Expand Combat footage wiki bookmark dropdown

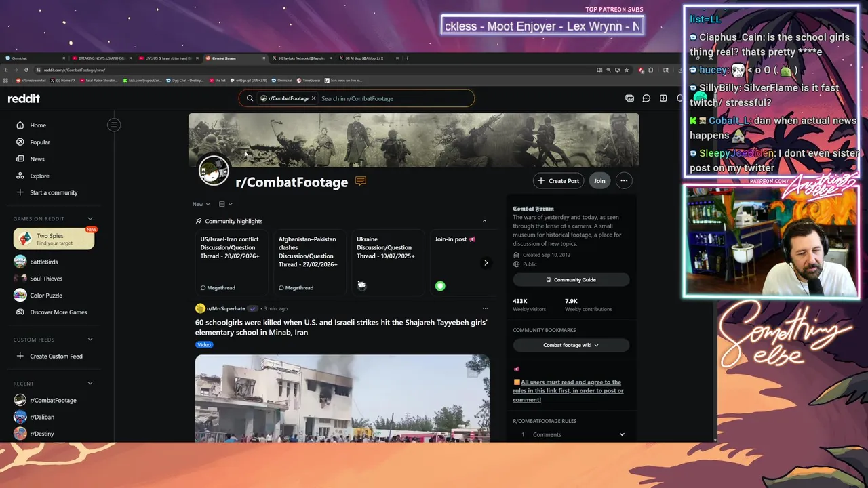[571, 345]
